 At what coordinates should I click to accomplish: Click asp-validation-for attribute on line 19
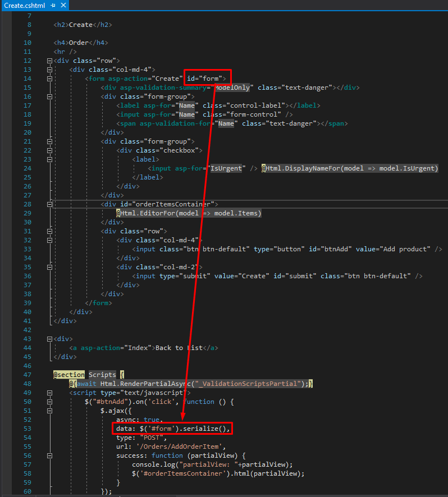175,123
